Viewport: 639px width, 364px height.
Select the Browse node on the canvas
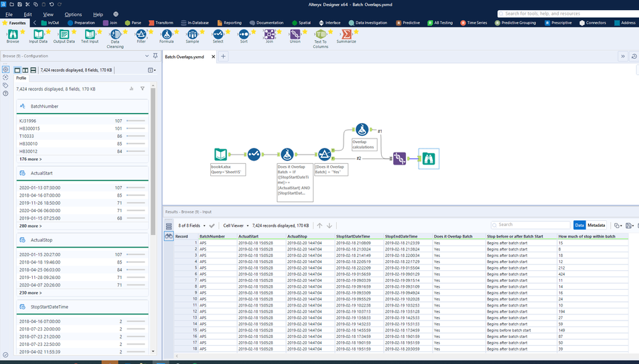[x=429, y=159]
